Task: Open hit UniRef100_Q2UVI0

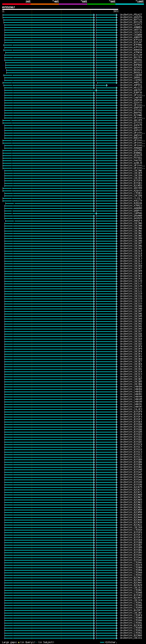Action: [131, 103]
